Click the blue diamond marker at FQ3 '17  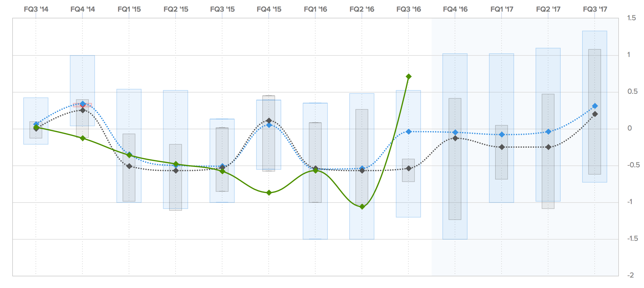pyautogui.click(x=595, y=106)
